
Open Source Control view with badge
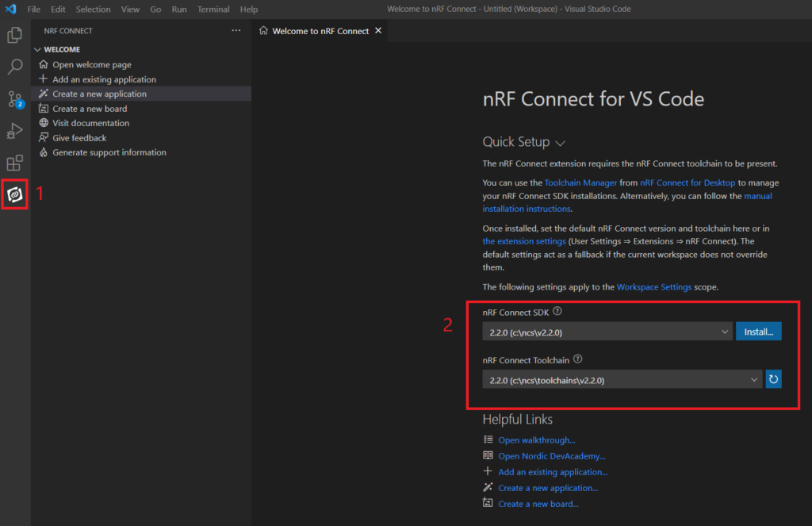coord(14,99)
